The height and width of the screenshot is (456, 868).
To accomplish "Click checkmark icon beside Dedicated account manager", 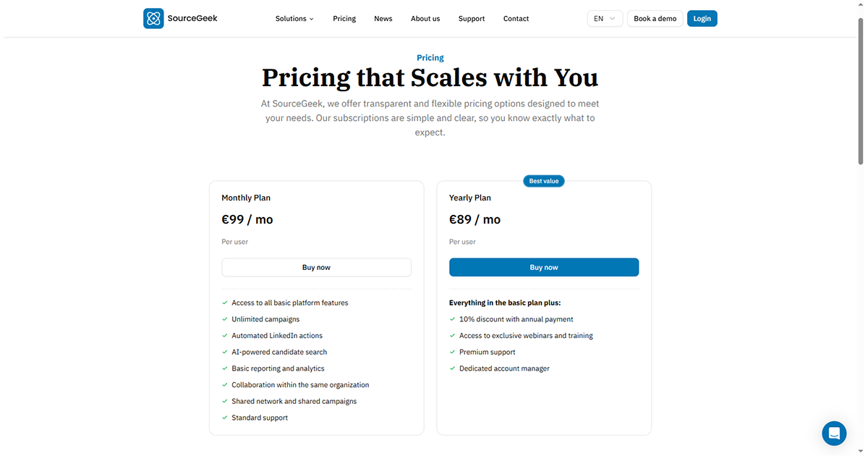I will (453, 368).
